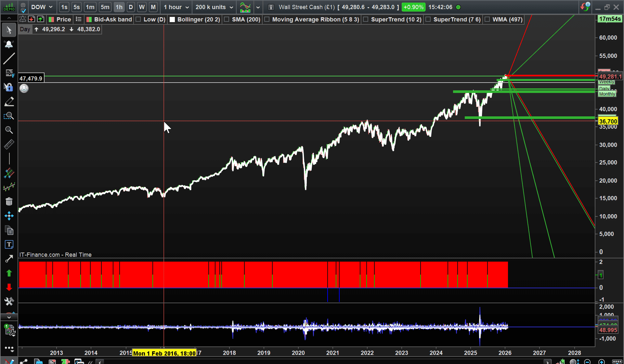Toggle the Low (D) indicator checkbox
The height and width of the screenshot is (364, 624).
(138, 19)
